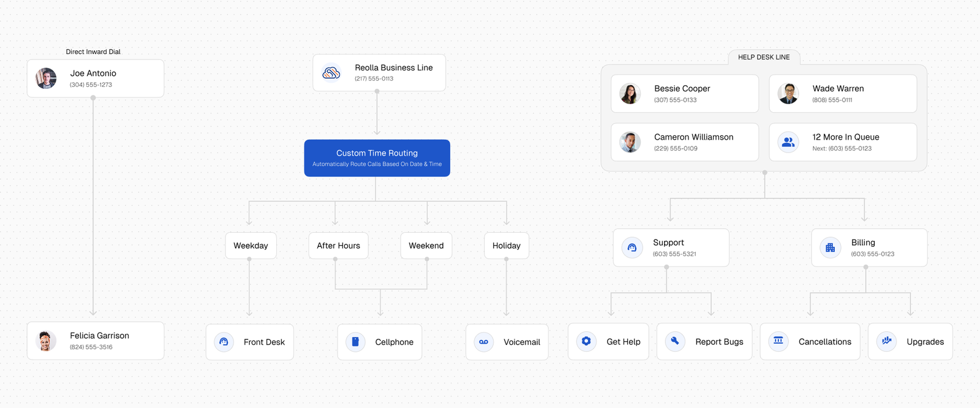Image resolution: width=980 pixels, height=408 pixels.
Task: Click the Front Desk headset icon
Action: click(224, 342)
